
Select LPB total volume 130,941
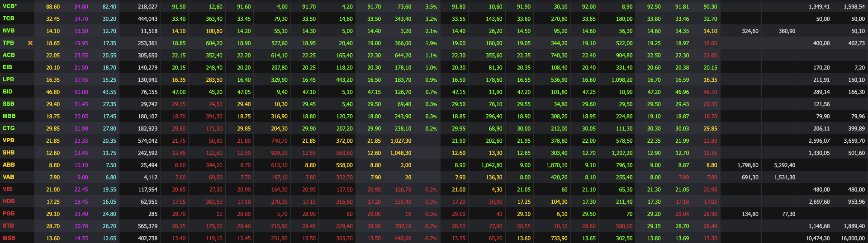point(147,80)
